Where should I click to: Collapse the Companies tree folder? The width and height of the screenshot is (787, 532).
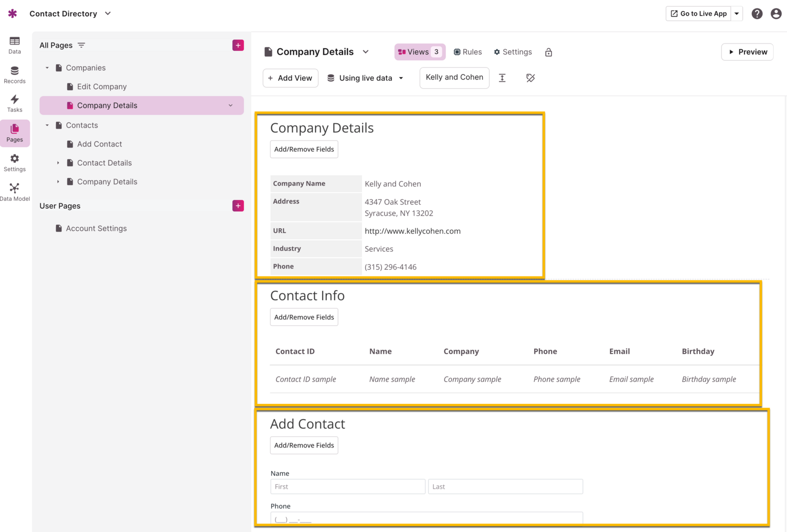47,68
